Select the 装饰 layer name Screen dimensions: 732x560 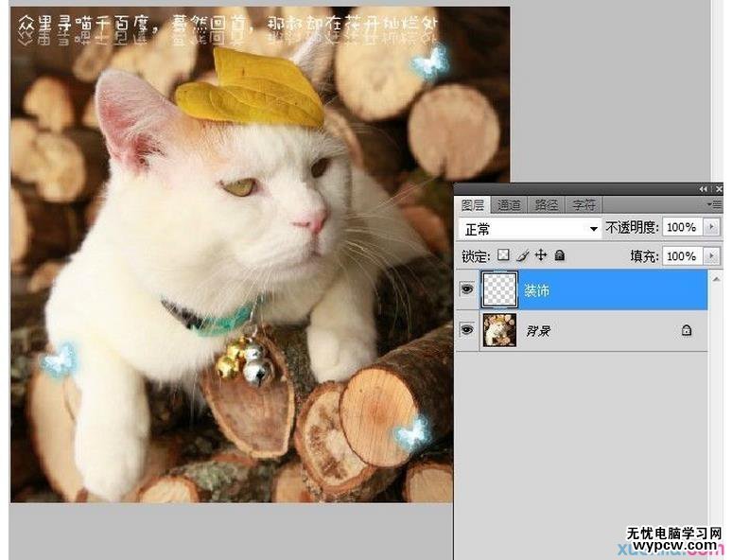[x=537, y=290]
